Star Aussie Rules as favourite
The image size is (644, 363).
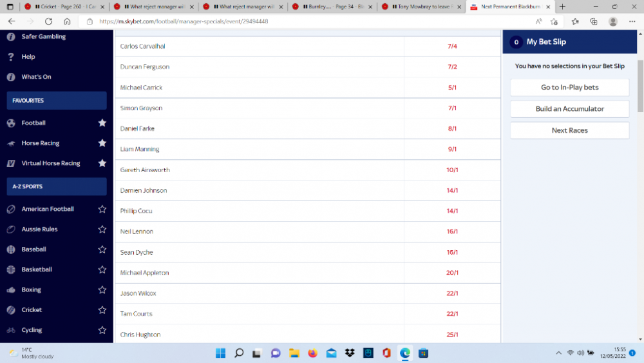(102, 229)
